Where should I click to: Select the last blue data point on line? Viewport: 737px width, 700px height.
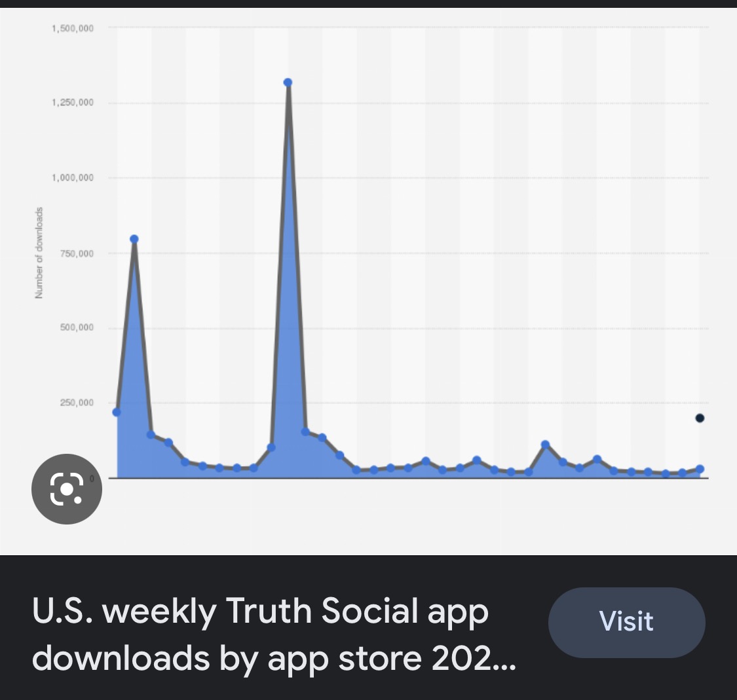pyautogui.click(x=700, y=469)
